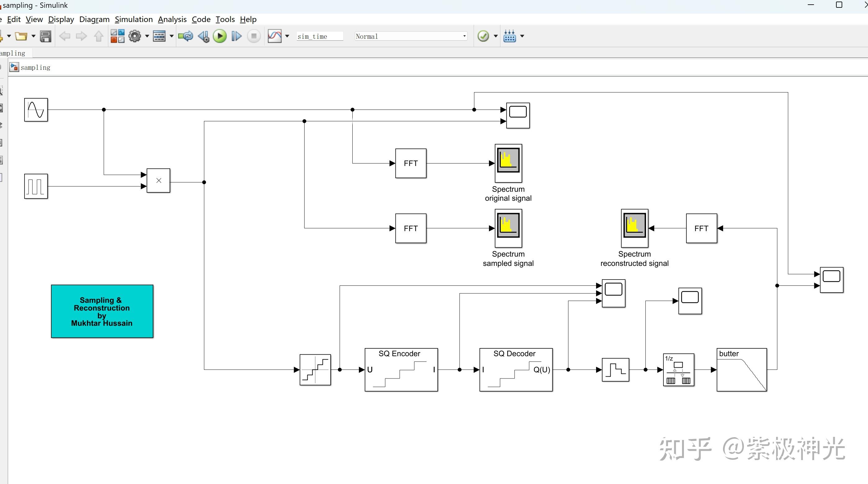Select the Sine Wave source block
This screenshot has width=868, height=484.
click(x=35, y=110)
